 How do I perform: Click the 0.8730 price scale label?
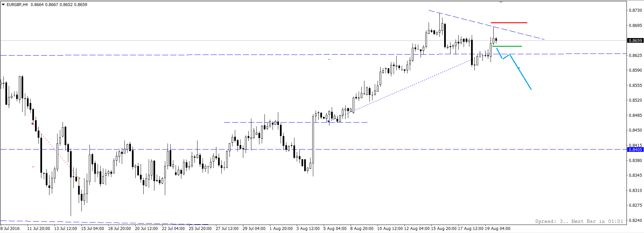[x=635, y=10]
